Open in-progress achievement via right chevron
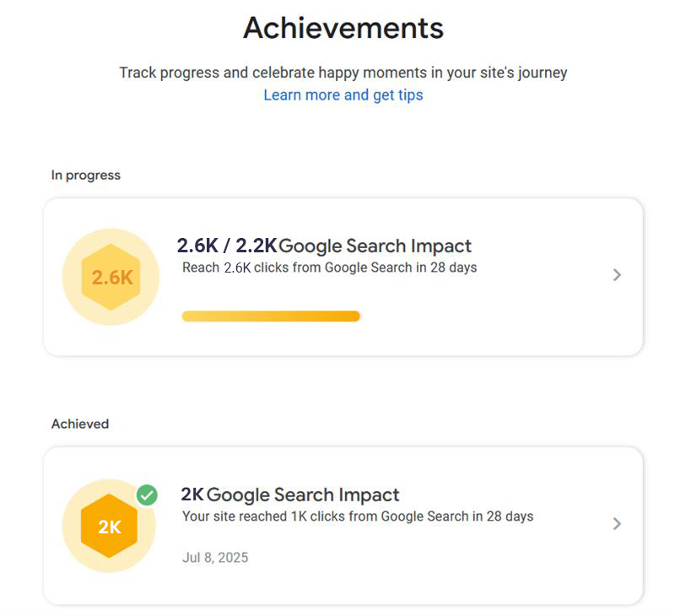Viewport: 675px width, 616px height. point(617,275)
